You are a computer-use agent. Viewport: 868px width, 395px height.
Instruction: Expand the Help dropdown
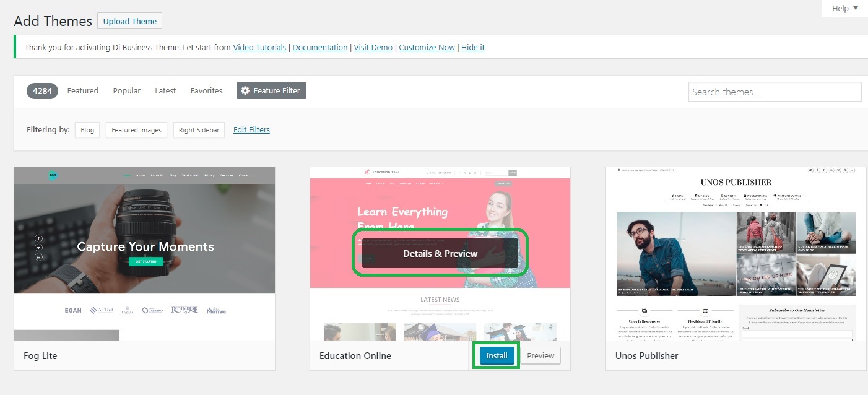tap(844, 8)
